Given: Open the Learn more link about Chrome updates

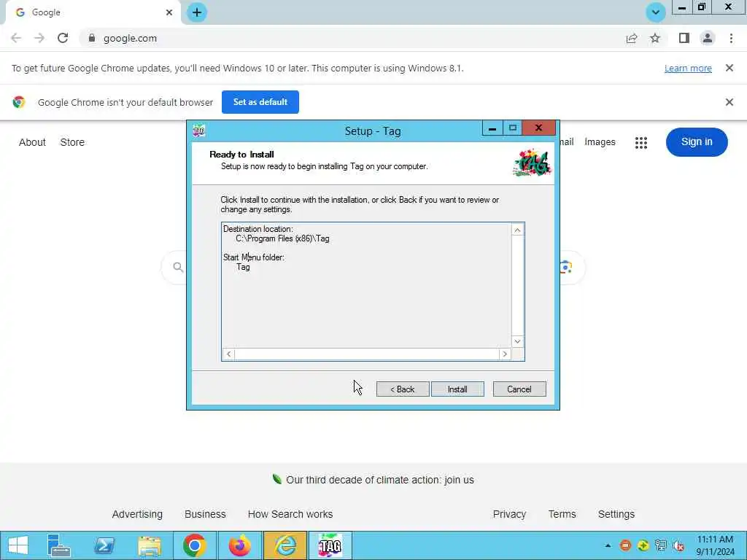Looking at the screenshot, I should click(688, 68).
